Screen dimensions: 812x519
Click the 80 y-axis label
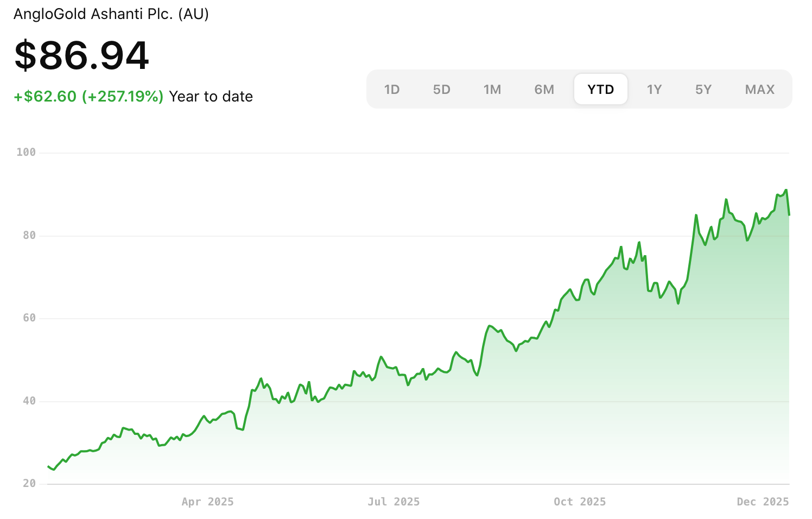click(29, 236)
